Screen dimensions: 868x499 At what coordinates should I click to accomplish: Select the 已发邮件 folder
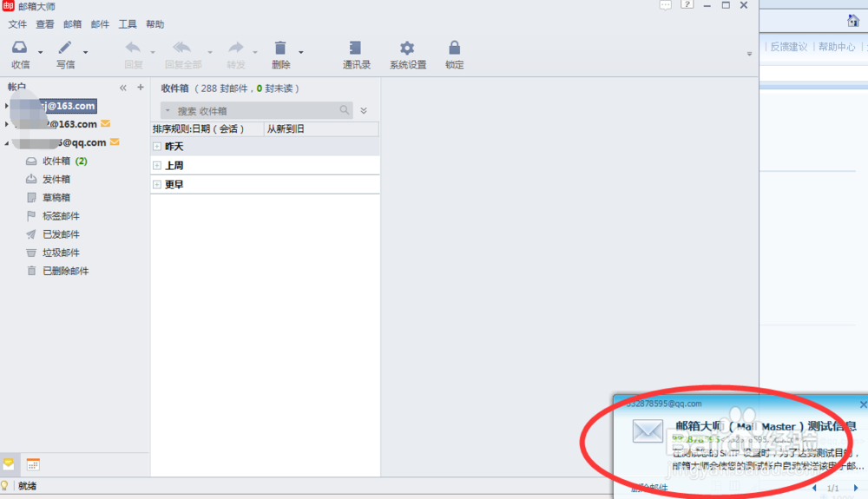[x=53, y=234]
